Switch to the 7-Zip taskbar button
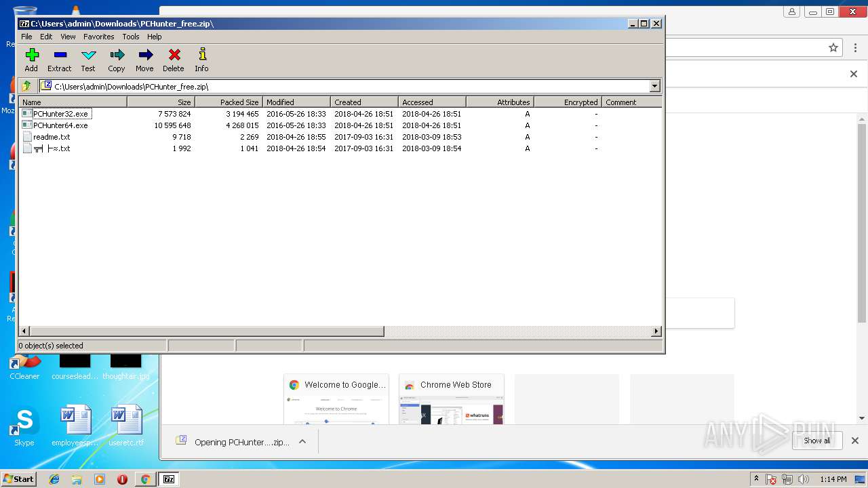 (169, 479)
